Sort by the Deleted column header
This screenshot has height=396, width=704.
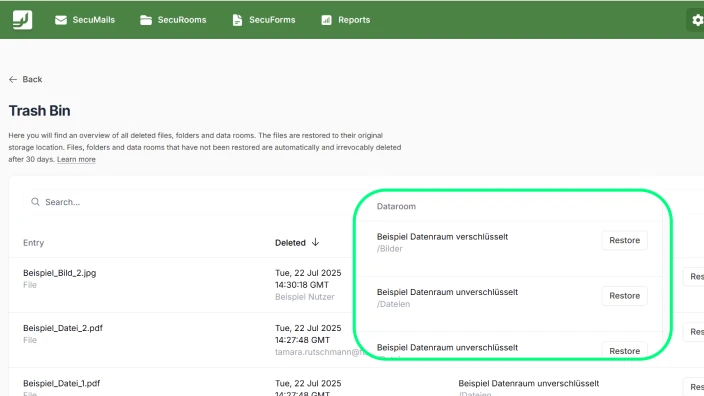[297, 242]
